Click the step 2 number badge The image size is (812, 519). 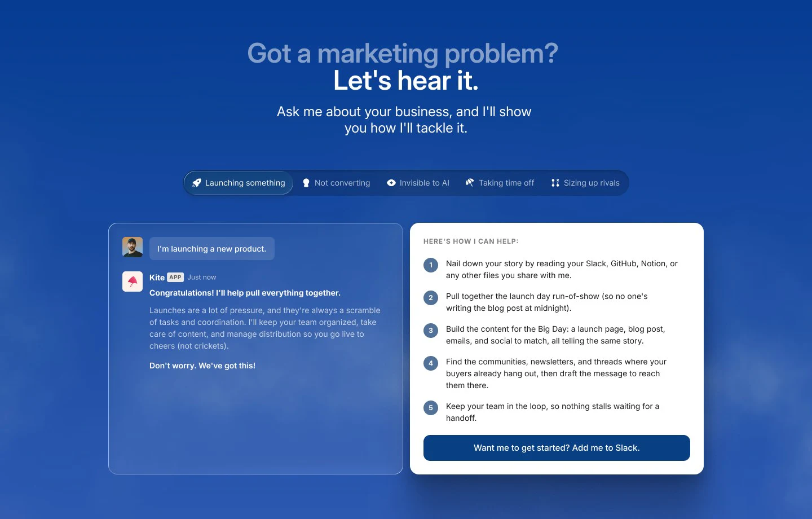(431, 298)
